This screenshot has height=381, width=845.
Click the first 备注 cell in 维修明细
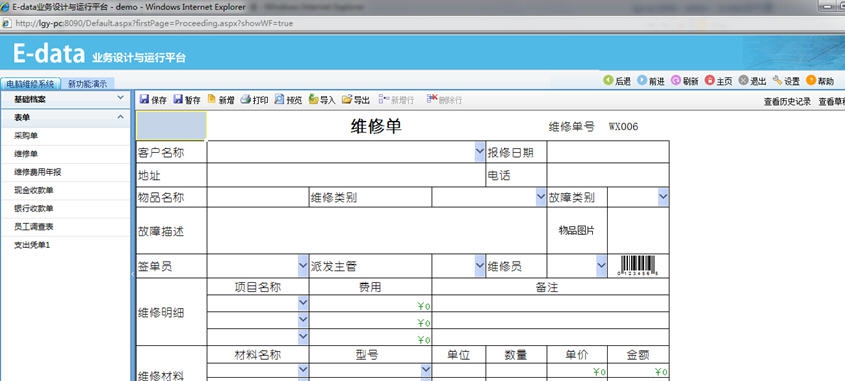550,303
